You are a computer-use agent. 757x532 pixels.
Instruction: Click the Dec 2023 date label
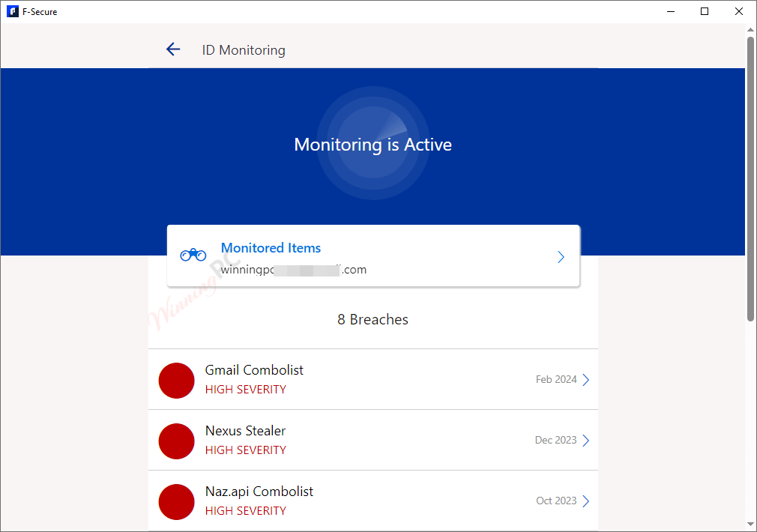[555, 441]
